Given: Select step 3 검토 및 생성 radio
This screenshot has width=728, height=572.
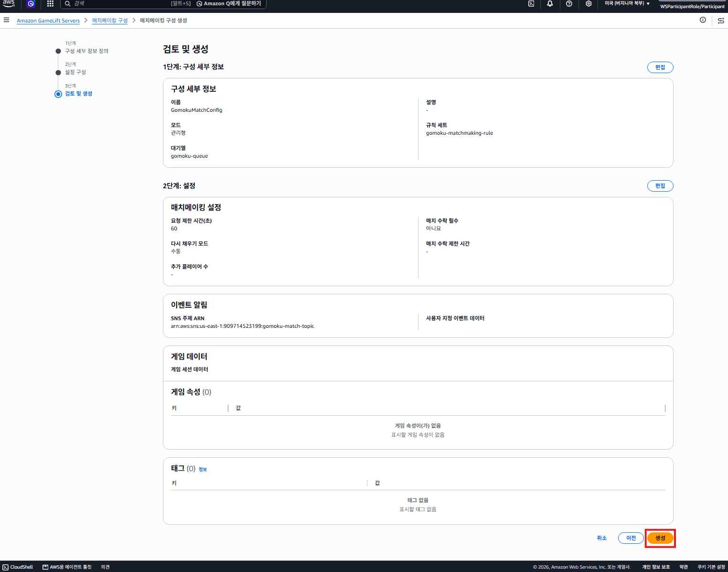Looking at the screenshot, I should pyautogui.click(x=58, y=94).
